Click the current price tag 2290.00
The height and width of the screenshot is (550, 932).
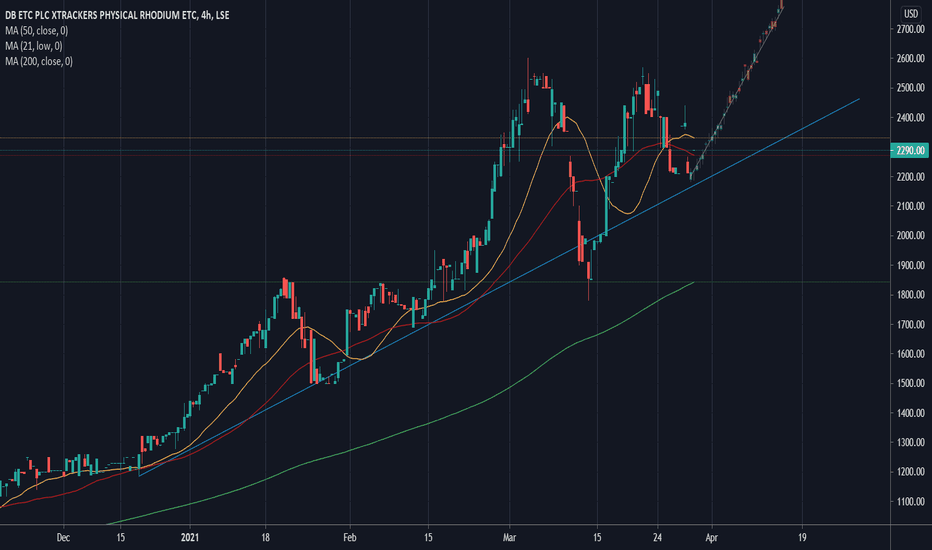(x=910, y=150)
